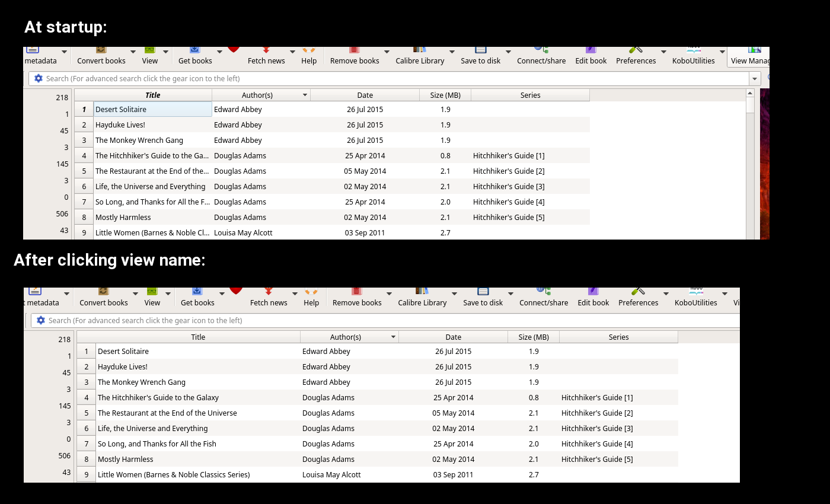Open Convert books in the At startup screenshot
This screenshot has width=830, height=504.
pos(101,56)
